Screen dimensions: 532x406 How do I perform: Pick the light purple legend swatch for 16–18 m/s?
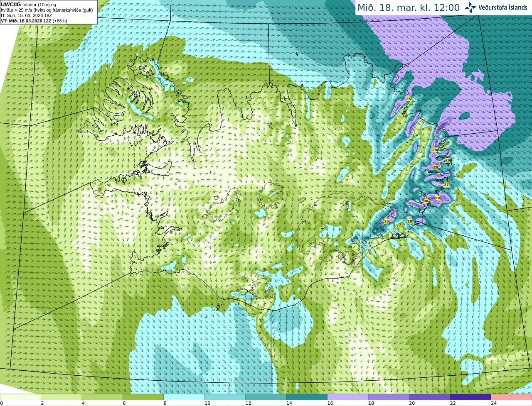pyautogui.click(x=348, y=397)
